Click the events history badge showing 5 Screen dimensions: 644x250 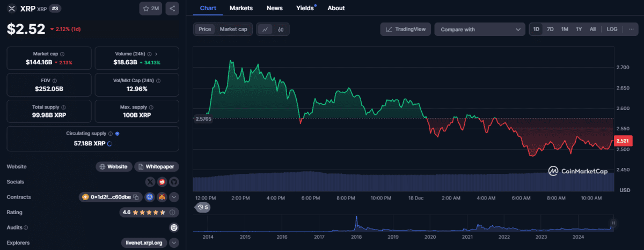tap(203, 207)
